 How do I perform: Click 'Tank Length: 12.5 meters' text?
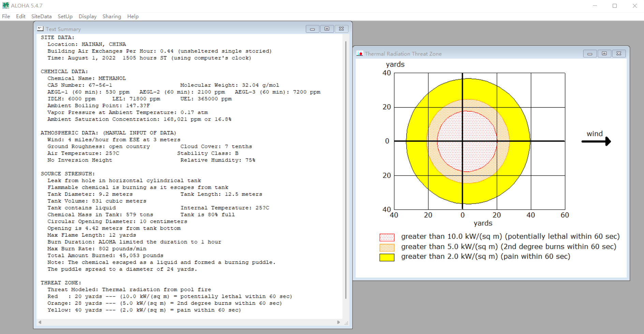[x=221, y=194]
